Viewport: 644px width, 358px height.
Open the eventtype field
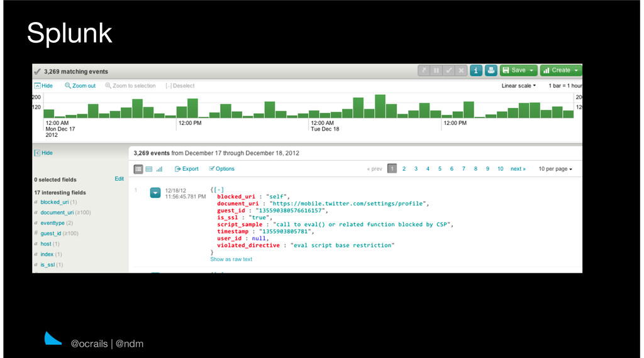pos(53,223)
